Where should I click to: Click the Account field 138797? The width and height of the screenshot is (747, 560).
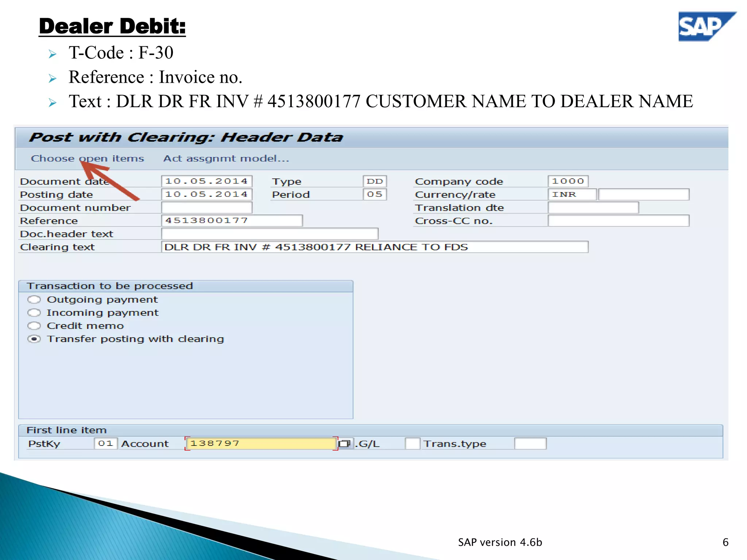(261, 444)
